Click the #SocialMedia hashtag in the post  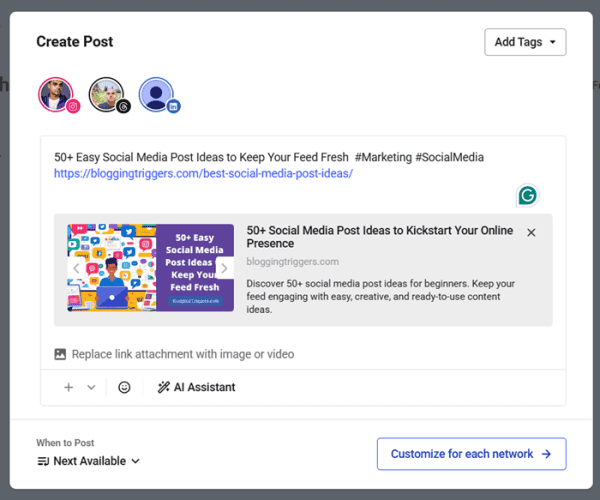[x=449, y=157]
